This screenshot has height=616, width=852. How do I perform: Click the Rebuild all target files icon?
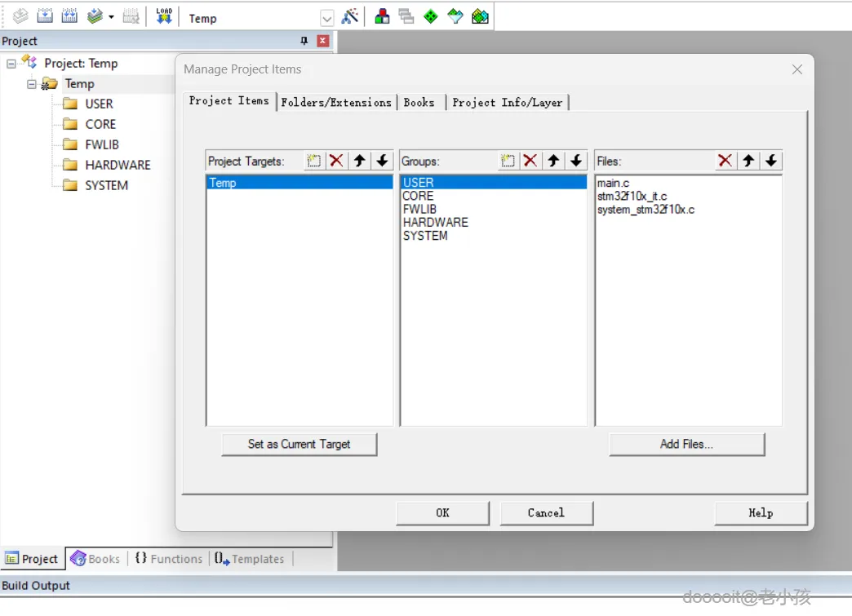[x=69, y=16]
